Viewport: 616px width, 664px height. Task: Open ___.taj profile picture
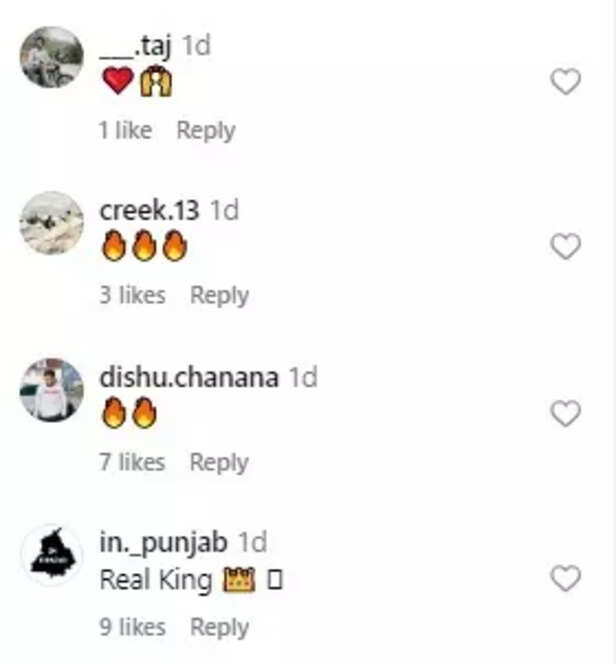(51, 57)
